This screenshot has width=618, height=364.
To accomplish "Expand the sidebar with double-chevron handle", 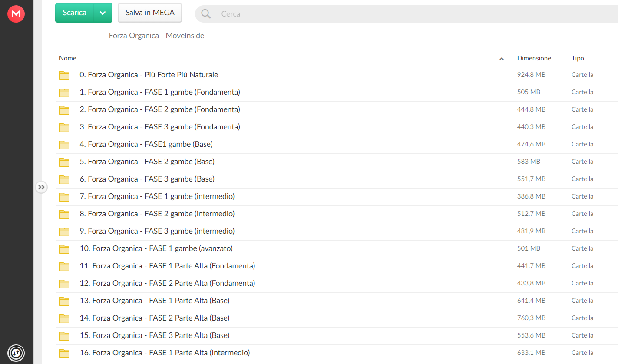I will (41, 187).
